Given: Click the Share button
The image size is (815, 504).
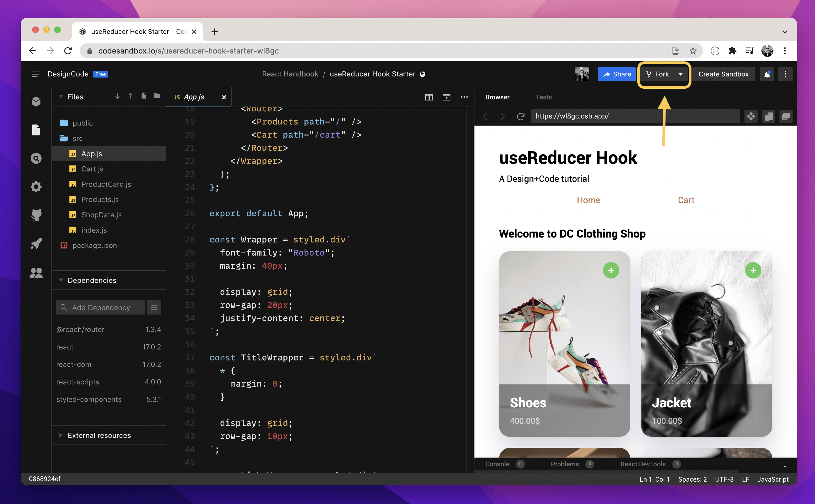Looking at the screenshot, I should point(617,74).
